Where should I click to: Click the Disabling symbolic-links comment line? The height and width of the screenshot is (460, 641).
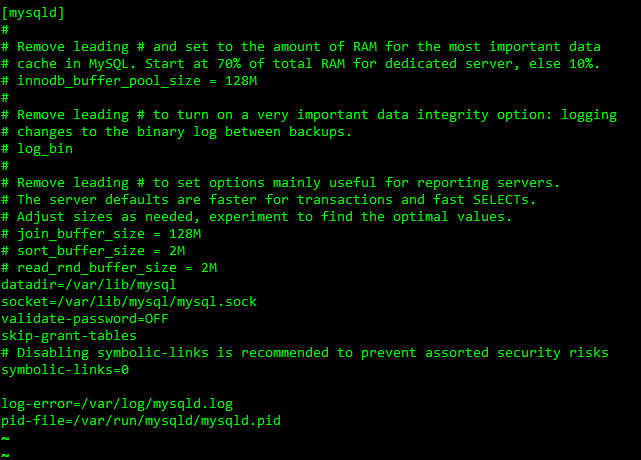[305, 353]
